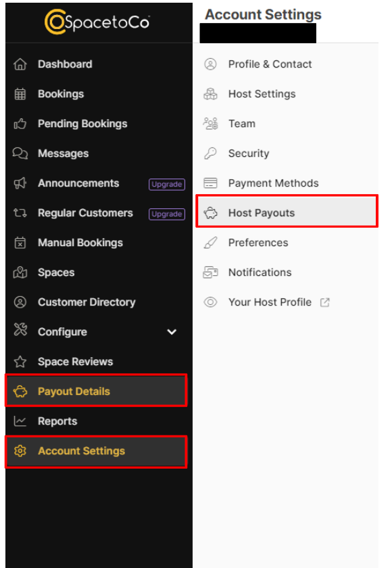
Task: Open the Team settings page
Action: (241, 124)
